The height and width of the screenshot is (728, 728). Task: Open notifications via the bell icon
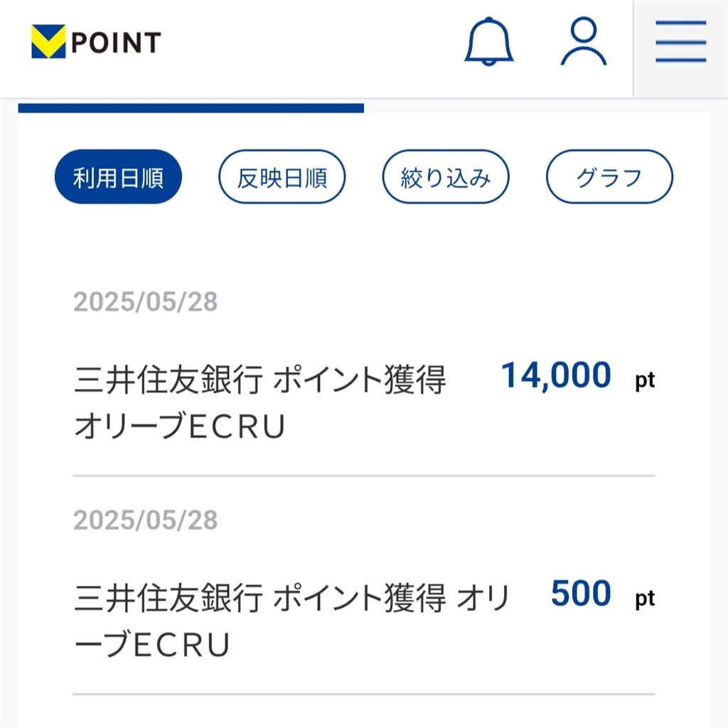[488, 42]
